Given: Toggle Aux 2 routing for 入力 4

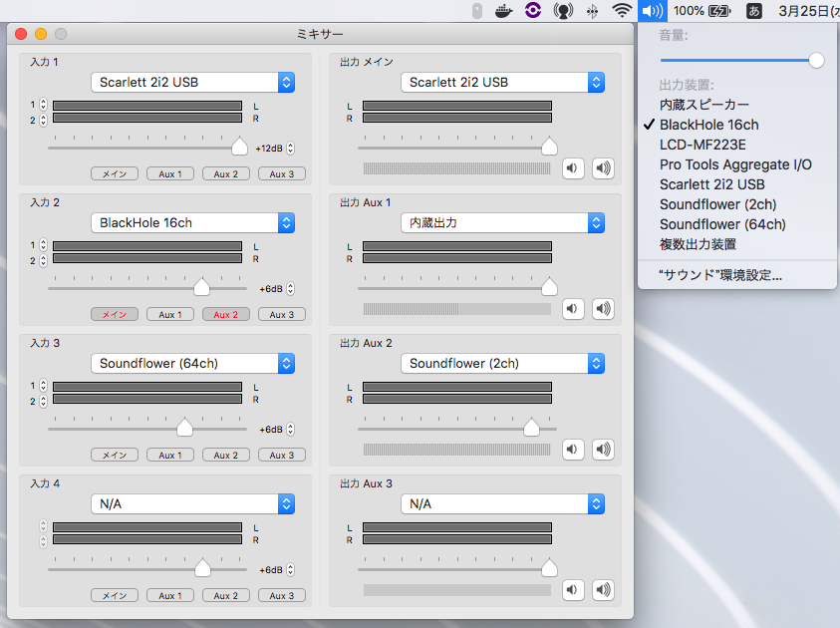Looking at the screenshot, I should tap(226, 595).
